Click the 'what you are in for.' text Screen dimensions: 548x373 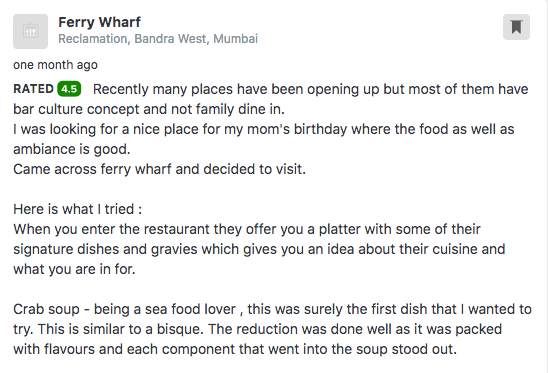click(74, 269)
